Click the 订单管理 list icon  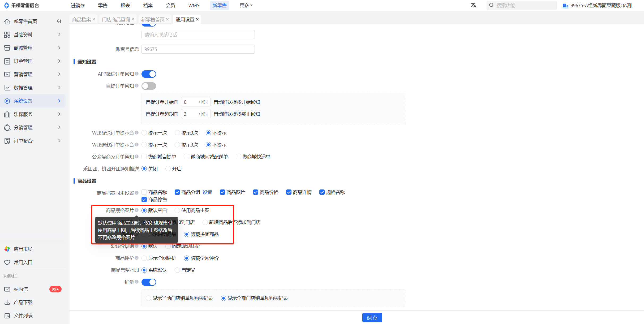pyautogui.click(x=7, y=61)
